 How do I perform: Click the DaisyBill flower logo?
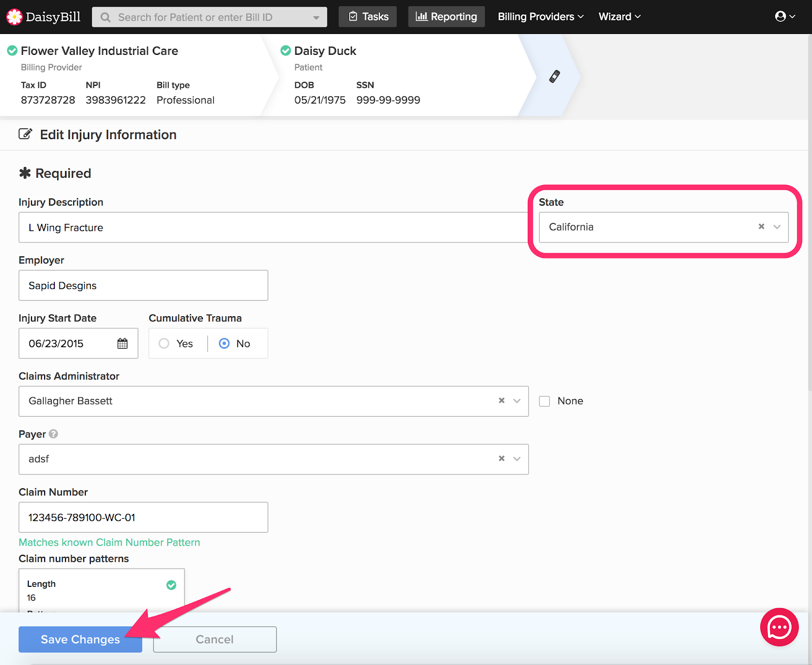[x=14, y=17]
